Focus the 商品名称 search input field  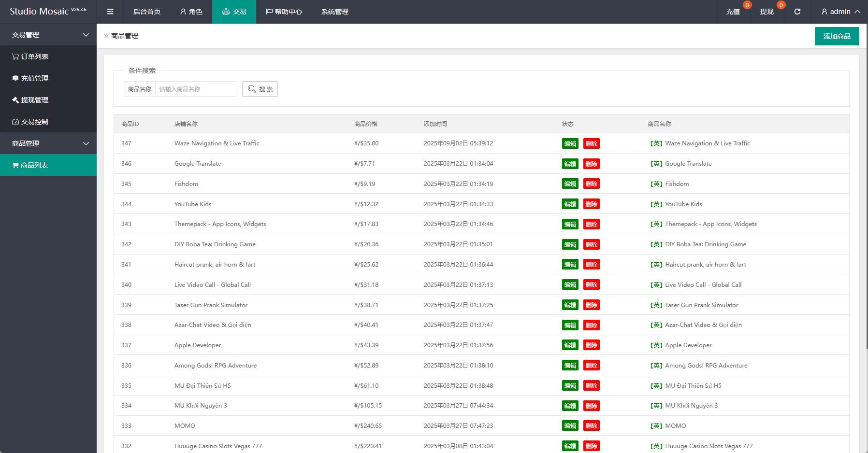tap(196, 89)
